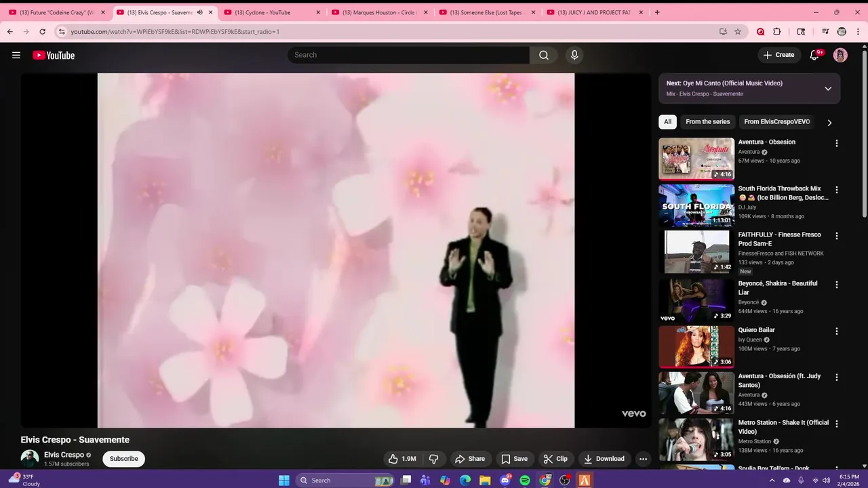Viewport: 868px width, 488px height.
Task: Open options for South Florida Throwback Mix
Action: [x=836, y=190]
